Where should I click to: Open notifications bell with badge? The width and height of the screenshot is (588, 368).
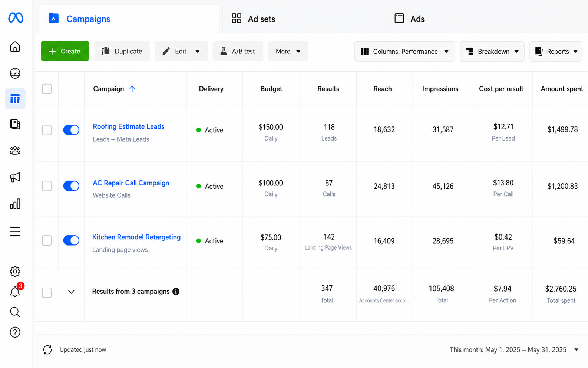pyautogui.click(x=16, y=290)
